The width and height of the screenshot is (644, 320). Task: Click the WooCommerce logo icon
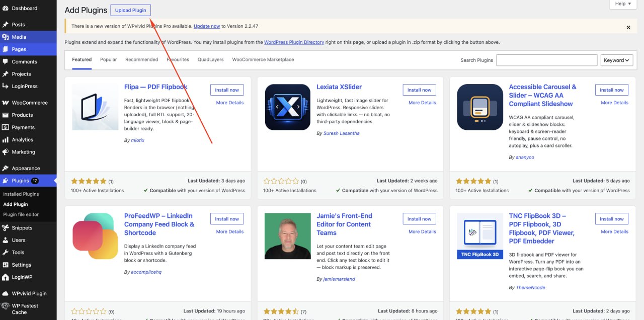tap(6, 103)
